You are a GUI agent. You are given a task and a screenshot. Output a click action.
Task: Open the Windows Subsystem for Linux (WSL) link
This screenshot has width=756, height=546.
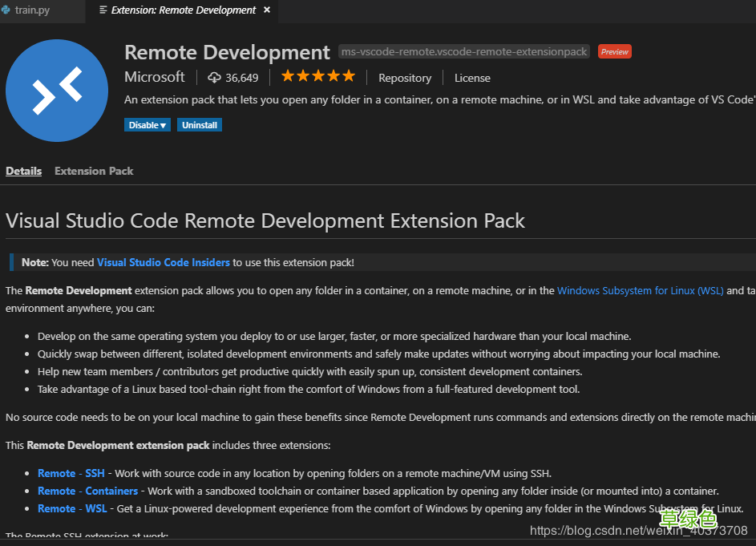pyautogui.click(x=640, y=290)
